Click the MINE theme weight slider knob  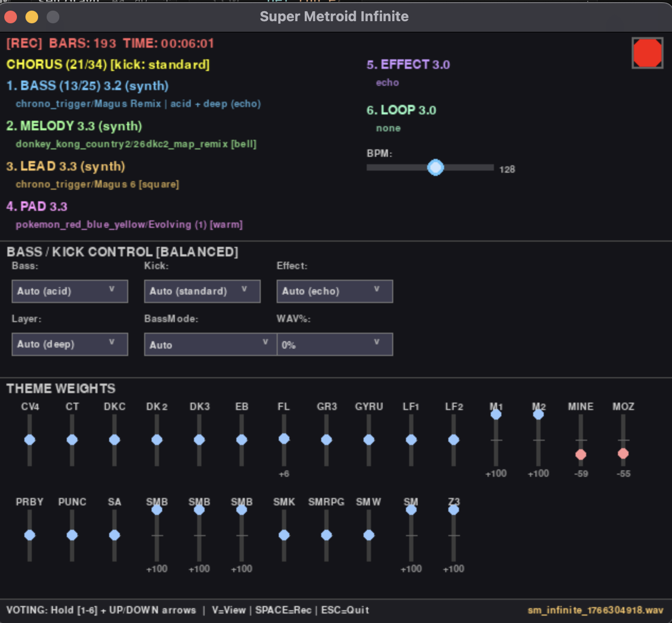tap(581, 455)
